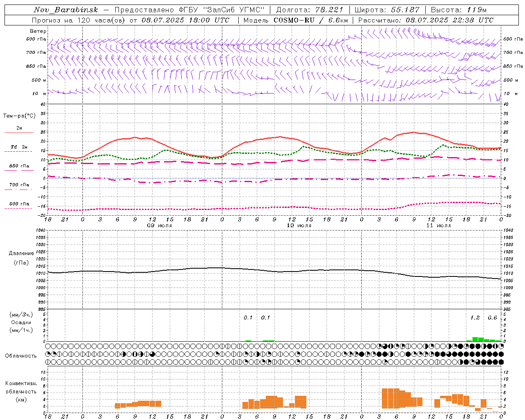This screenshot has height=420, width=525.
Task: Click the "Прогноз на 120 часа(ов)" header text
Action: pyautogui.click(x=79, y=20)
